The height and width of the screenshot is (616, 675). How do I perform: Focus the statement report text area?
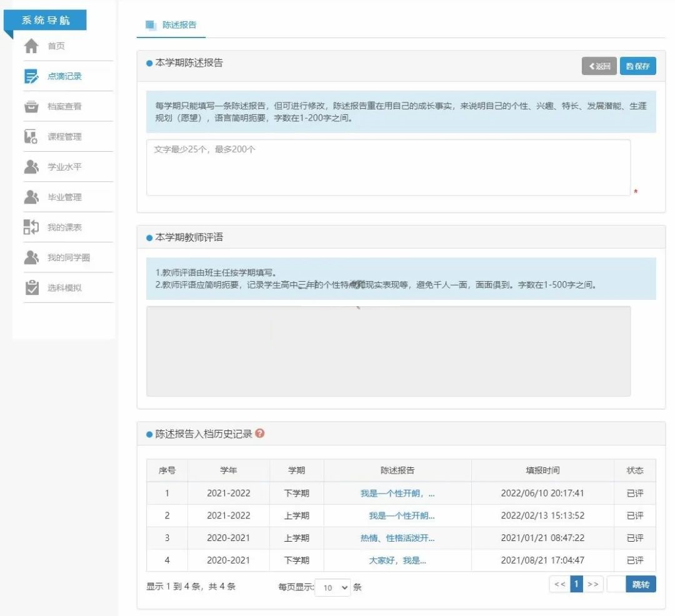(388, 167)
